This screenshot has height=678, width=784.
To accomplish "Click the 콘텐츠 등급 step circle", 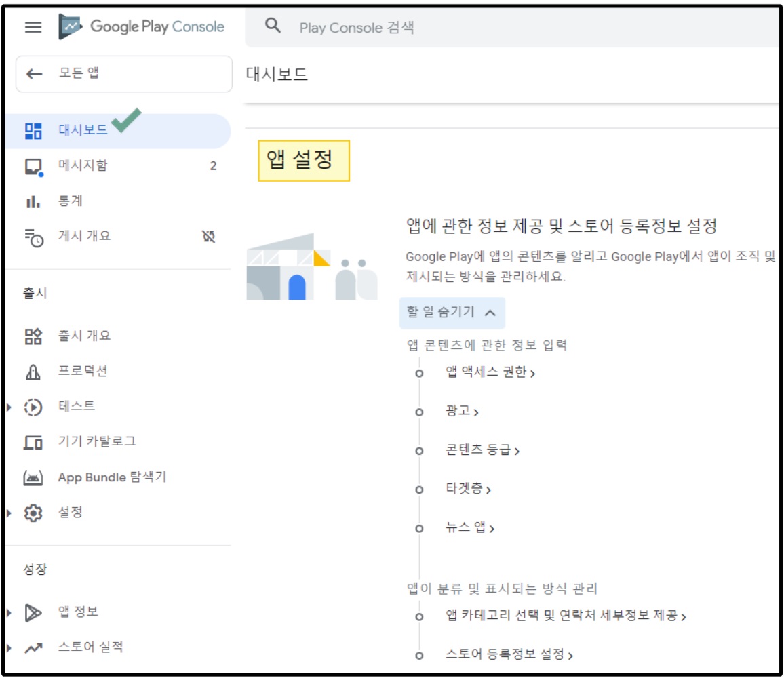I will click(420, 452).
